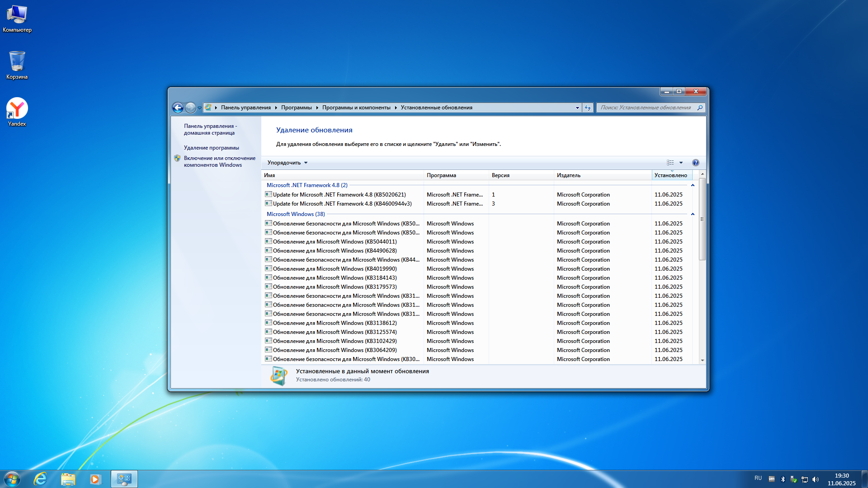Open the clock showing 19:30
Viewport: 868px width, 488px height.
[842, 479]
